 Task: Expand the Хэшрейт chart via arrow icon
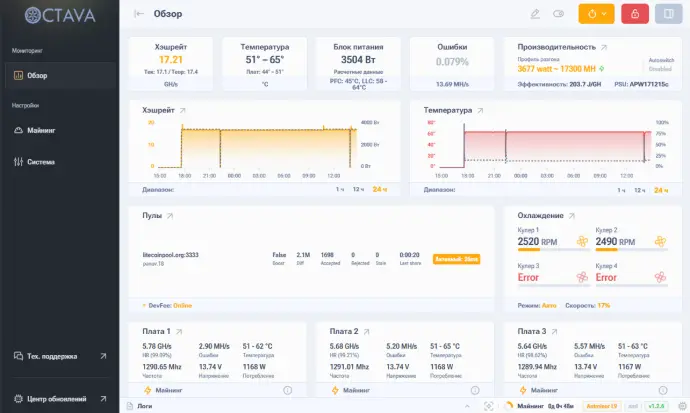click(182, 110)
